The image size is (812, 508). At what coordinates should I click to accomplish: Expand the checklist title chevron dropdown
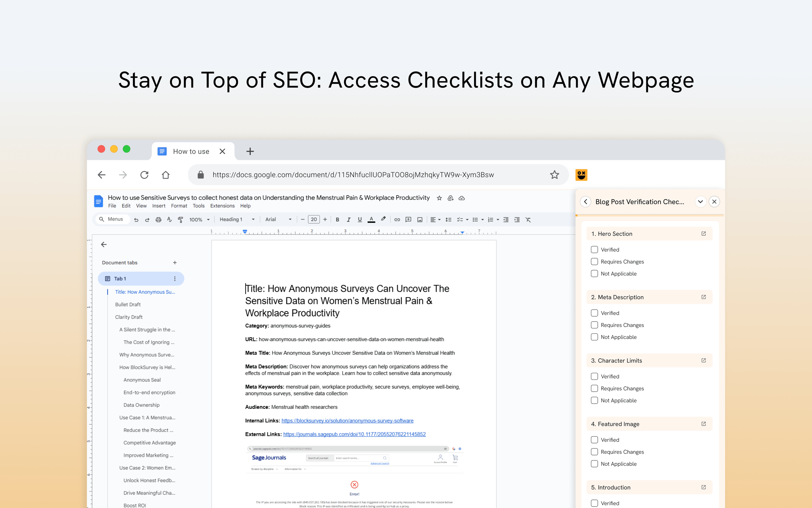(x=700, y=201)
